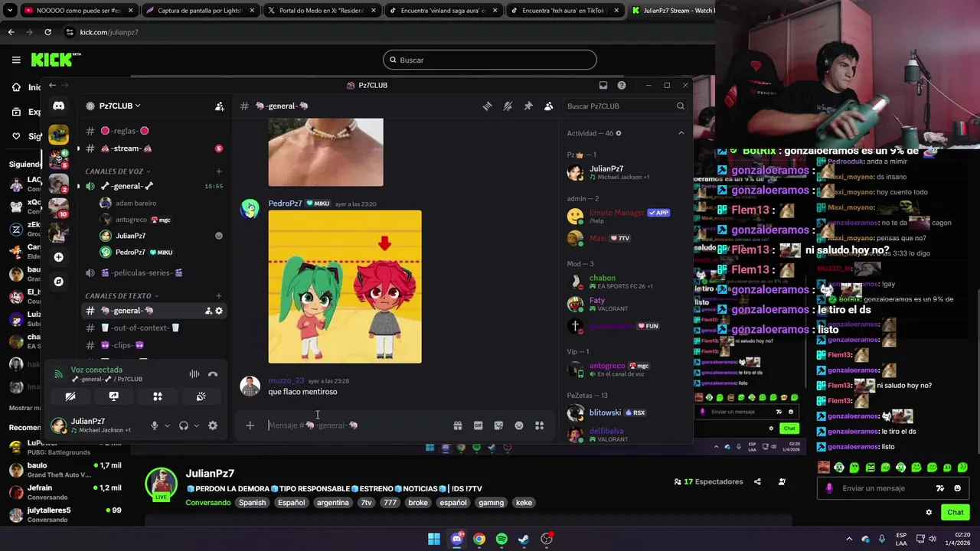Disconnect from voice channel

213,374
